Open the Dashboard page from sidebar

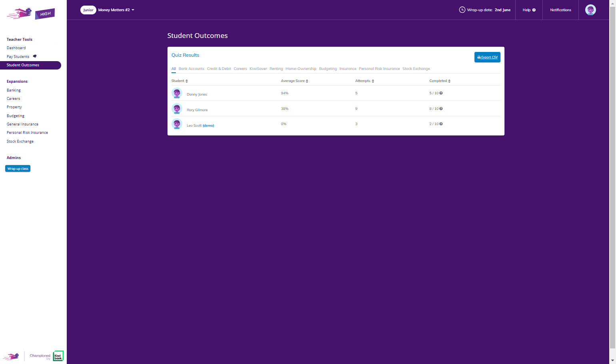coord(16,48)
